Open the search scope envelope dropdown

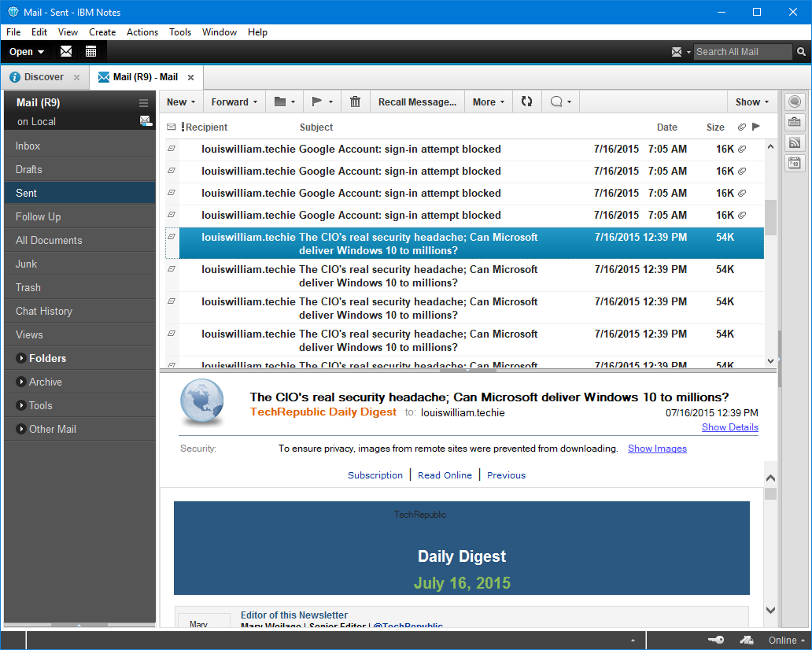click(x=681, y=52)
